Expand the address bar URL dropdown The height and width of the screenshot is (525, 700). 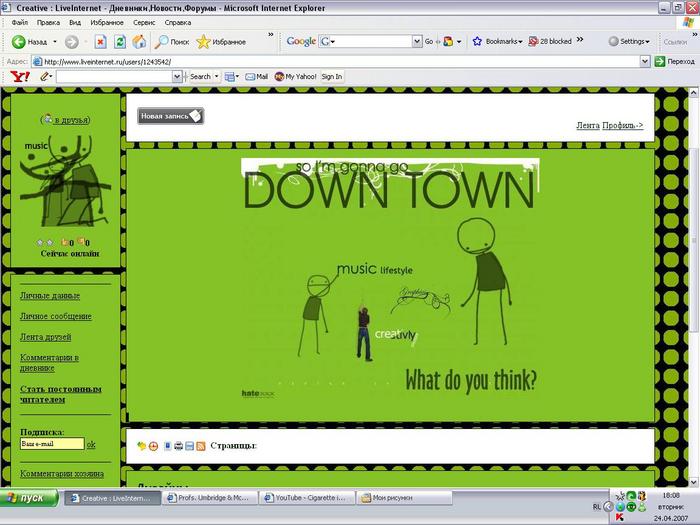(x=644, y=61)
